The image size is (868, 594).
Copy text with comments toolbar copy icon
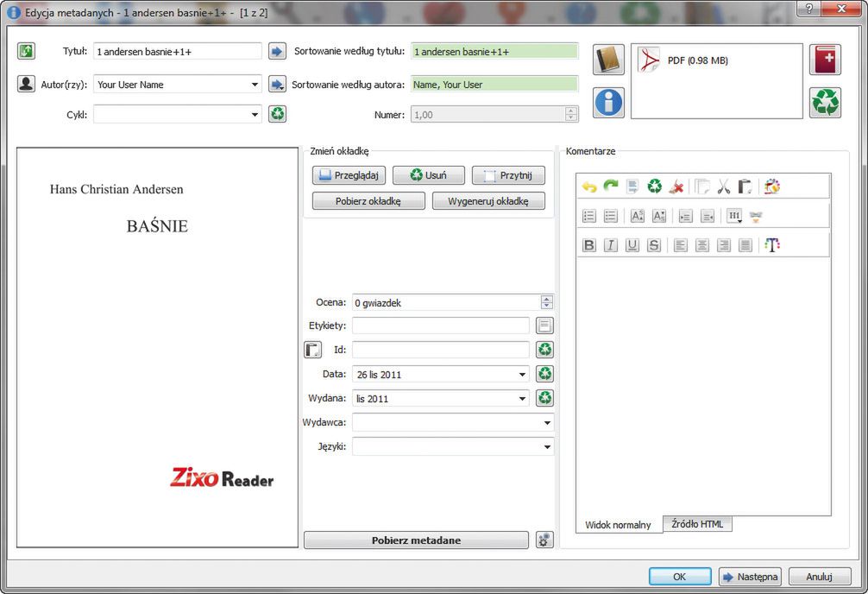tap(702, 186)
